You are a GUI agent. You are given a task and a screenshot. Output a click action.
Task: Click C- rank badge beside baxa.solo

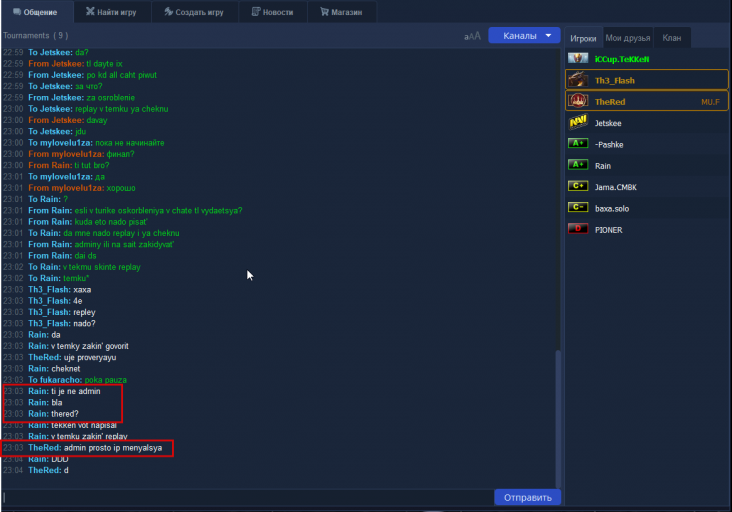pos(578,207)
